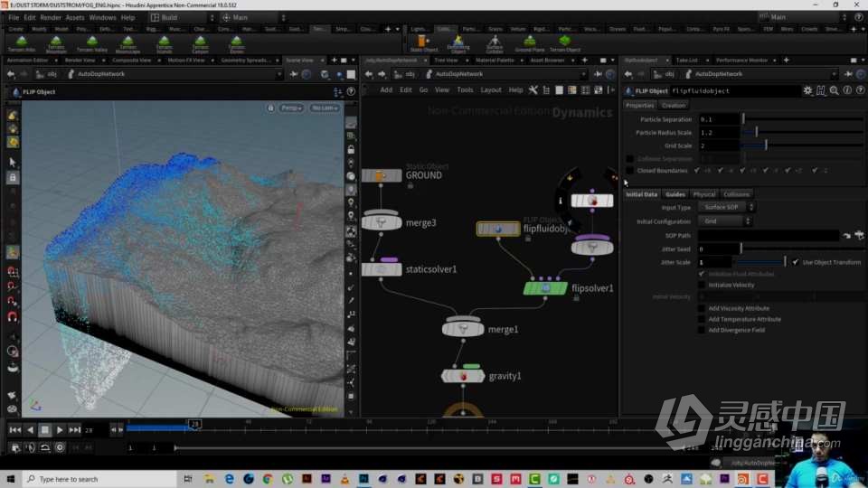Switch to the Guides tab
This screenshot has width=868, height=488.
coord(675,194)
